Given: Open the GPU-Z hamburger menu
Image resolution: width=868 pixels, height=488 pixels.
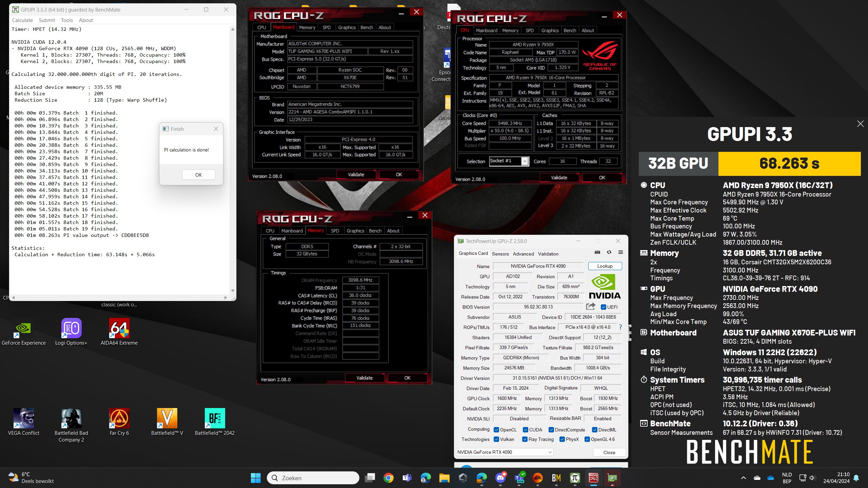Looking at the screenshot, I should pos(620,252).
